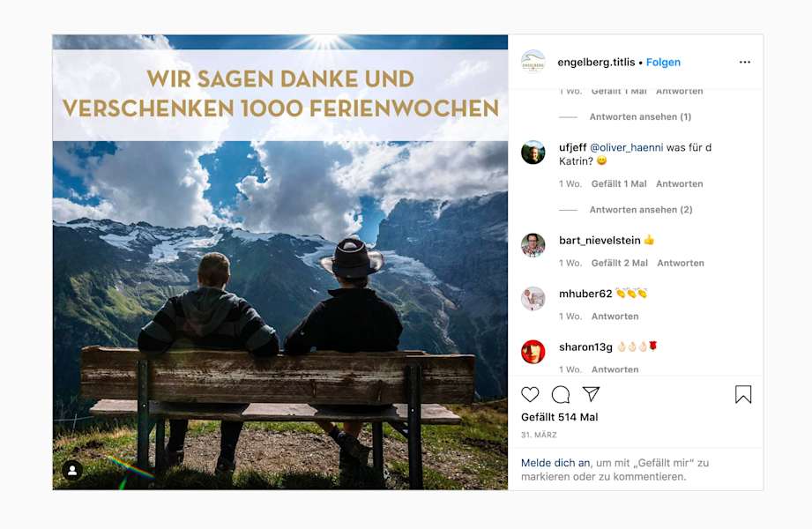Expand 'Antworten ansehen (1)' replies

click(x=640, y=116)
